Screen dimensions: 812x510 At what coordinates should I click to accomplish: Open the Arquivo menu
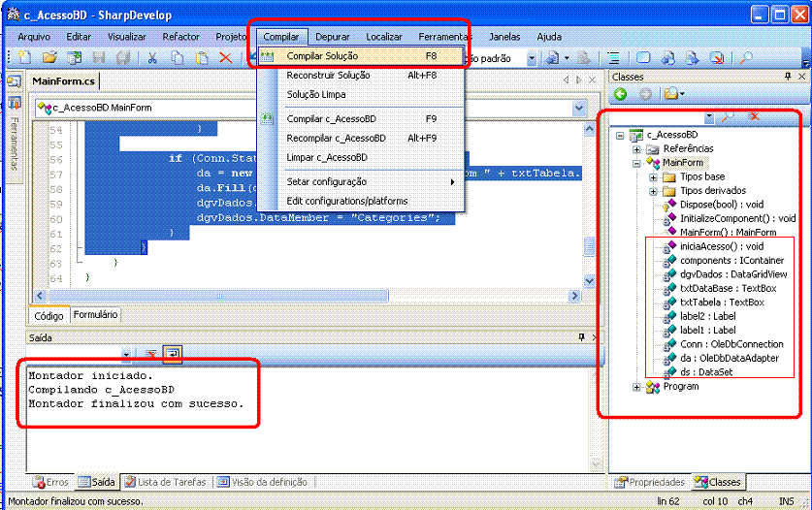(x=34, y=37)
